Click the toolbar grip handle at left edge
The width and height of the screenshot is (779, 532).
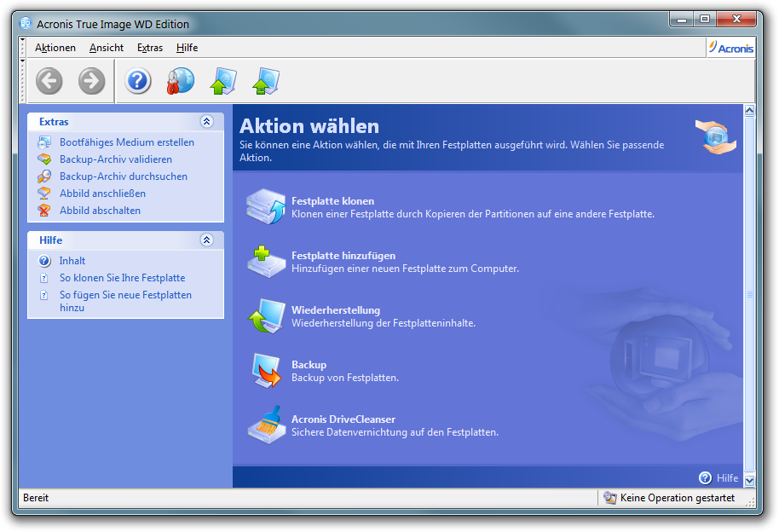22,80
